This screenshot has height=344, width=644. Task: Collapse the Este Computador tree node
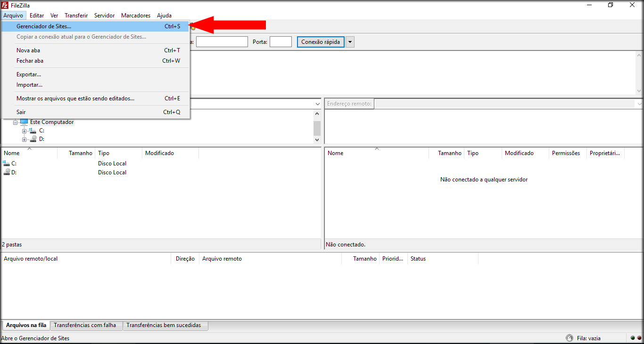(x=16, y=122)
